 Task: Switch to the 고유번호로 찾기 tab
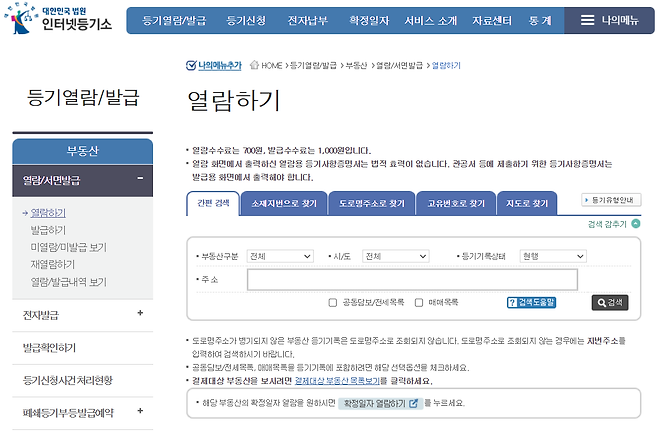(x=456, y=203)
